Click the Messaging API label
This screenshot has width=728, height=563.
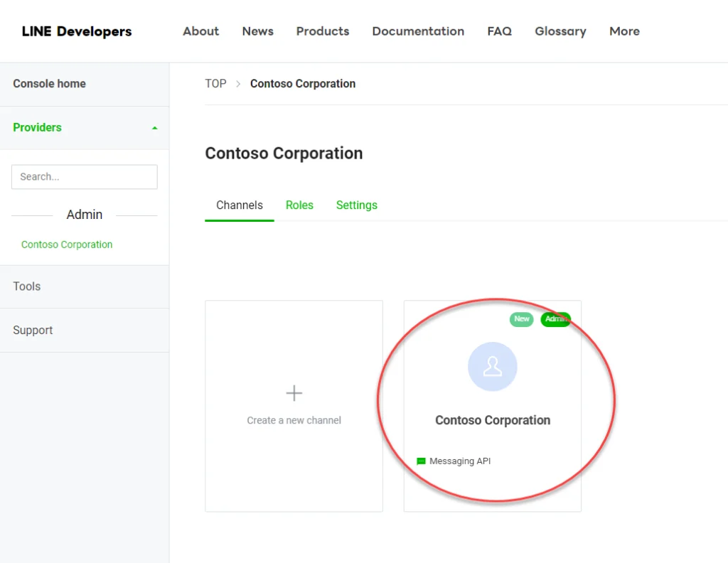(x=460, y=461)
